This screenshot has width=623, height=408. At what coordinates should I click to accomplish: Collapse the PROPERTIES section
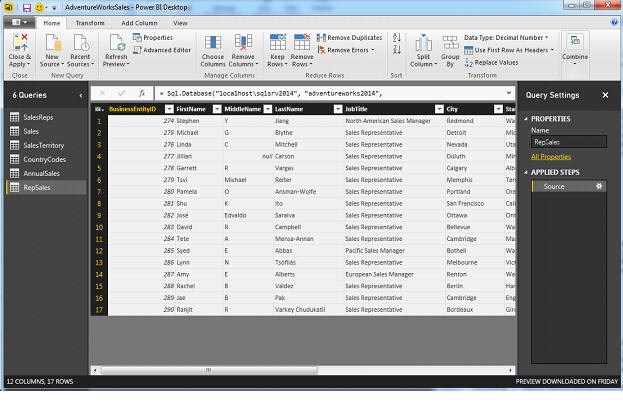pos(526,119)
